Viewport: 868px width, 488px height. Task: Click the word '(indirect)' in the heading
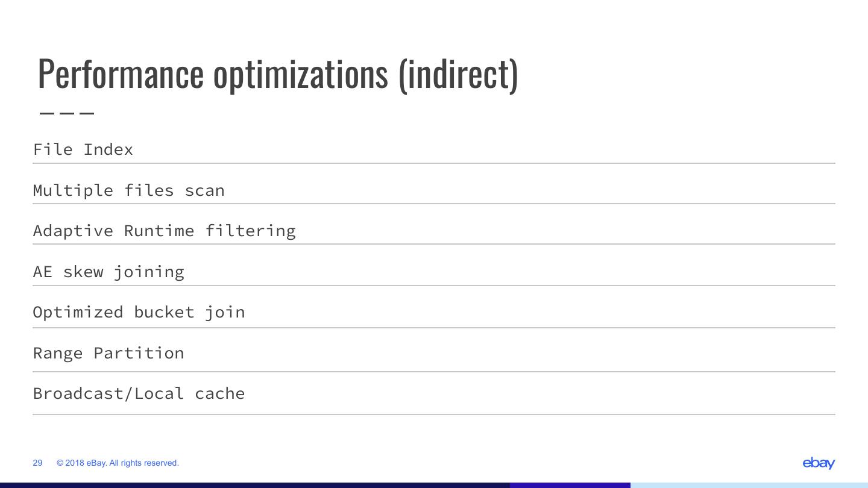click(x=458, y=74)
